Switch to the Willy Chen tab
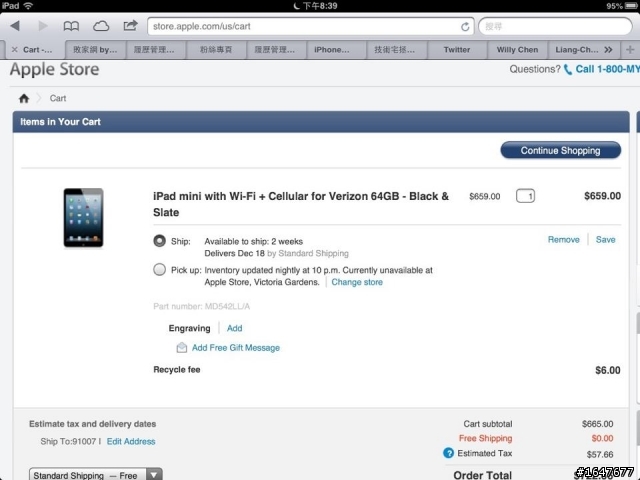Screen dimensions: 640x480 517,50
